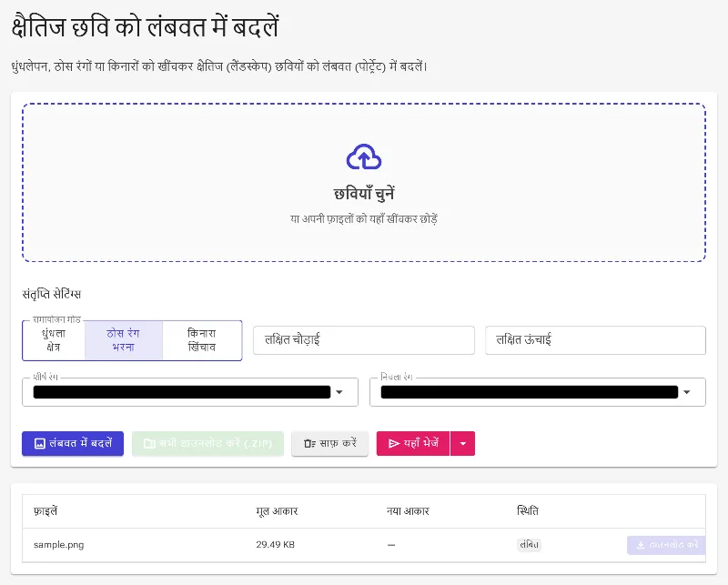This screenshot has height=585, width=728.
Task: Open the bottom color black swatch
Action: pyautogui.click(x=530, y=392)
